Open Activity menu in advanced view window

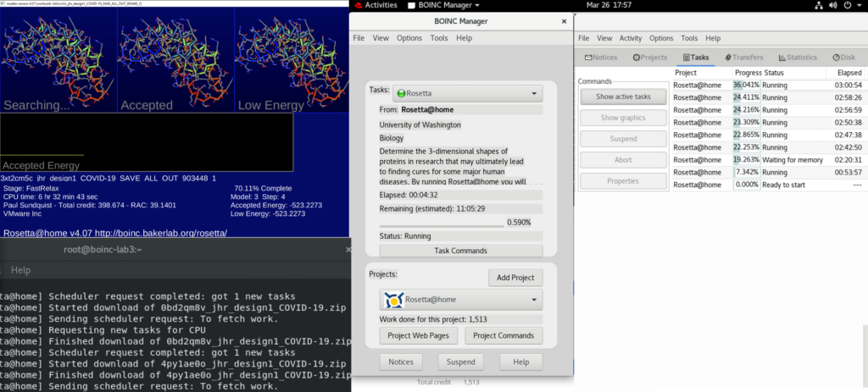631,38
